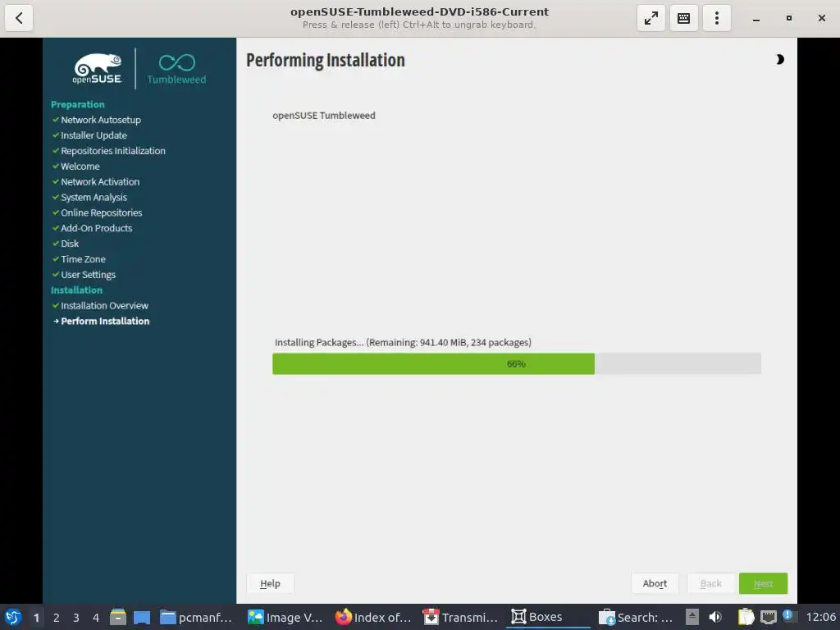Select Add-On Products step
Screen dimensions: 840x630
97,228
